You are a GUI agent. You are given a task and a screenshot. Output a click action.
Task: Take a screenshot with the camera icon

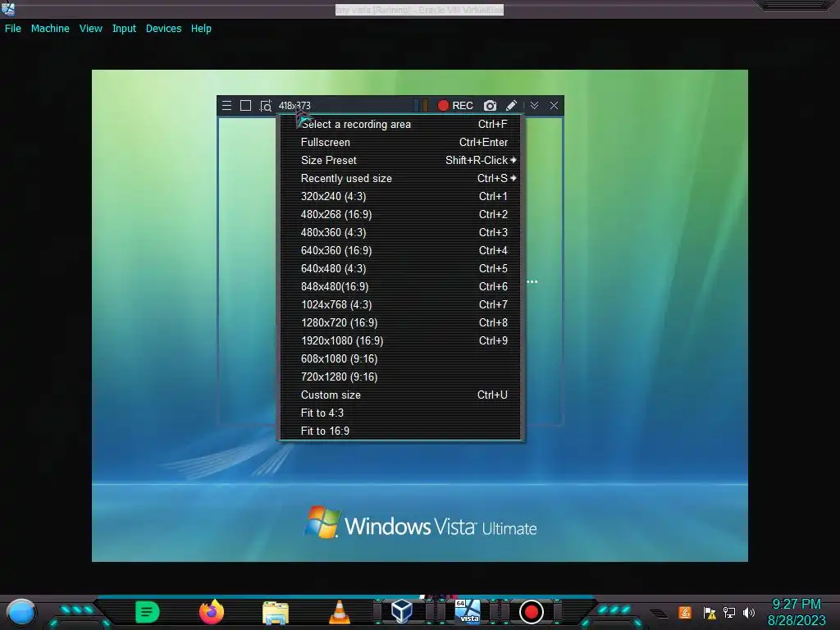(490, 106)
